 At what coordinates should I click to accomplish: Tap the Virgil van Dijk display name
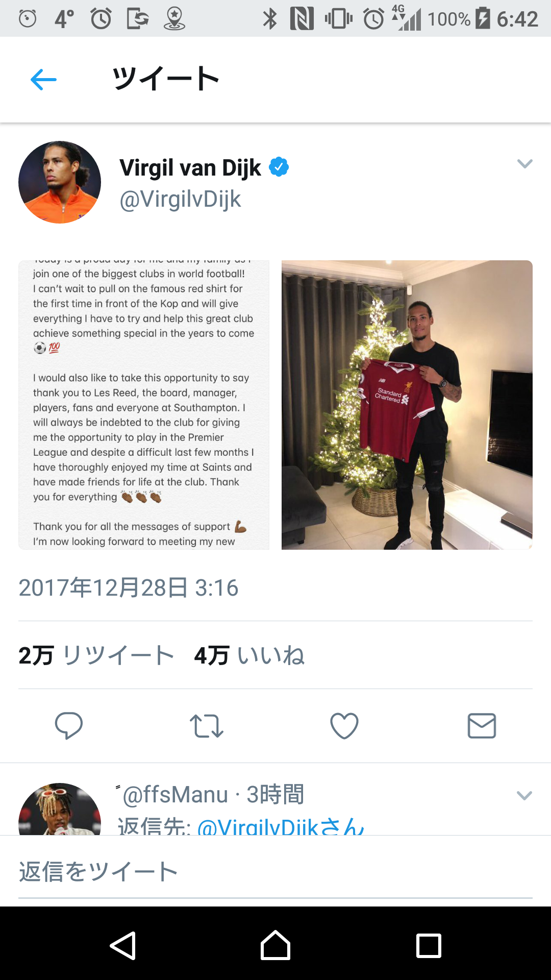(x=190, y=167)
